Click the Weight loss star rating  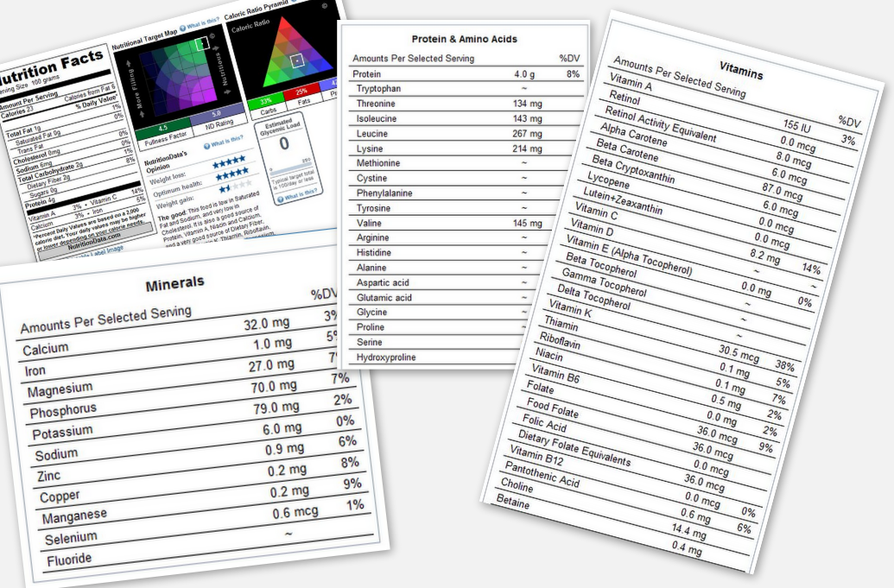[229, 161]
